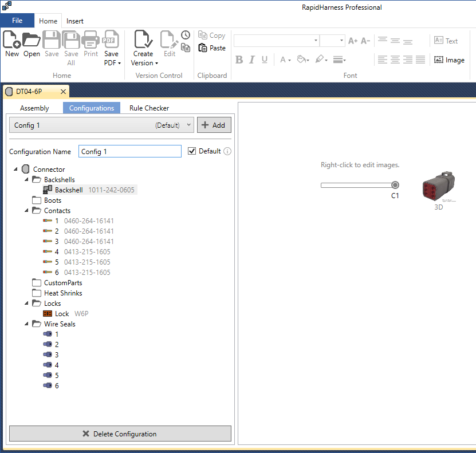Image resolution: width=476 pixels, height=453 pixels.
Task: Insert an Image from the ribbon
Action: [x=449, y=60]
